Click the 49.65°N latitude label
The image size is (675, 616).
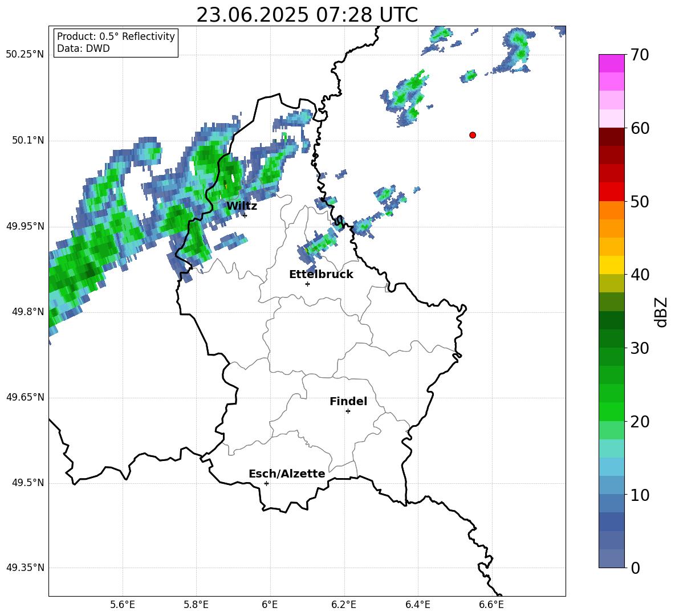[x=25, y=397]
